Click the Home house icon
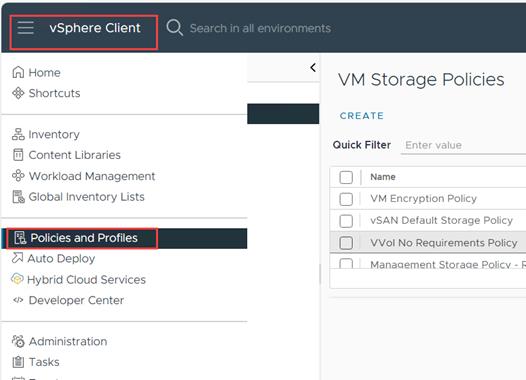 (x=18, y=72)
